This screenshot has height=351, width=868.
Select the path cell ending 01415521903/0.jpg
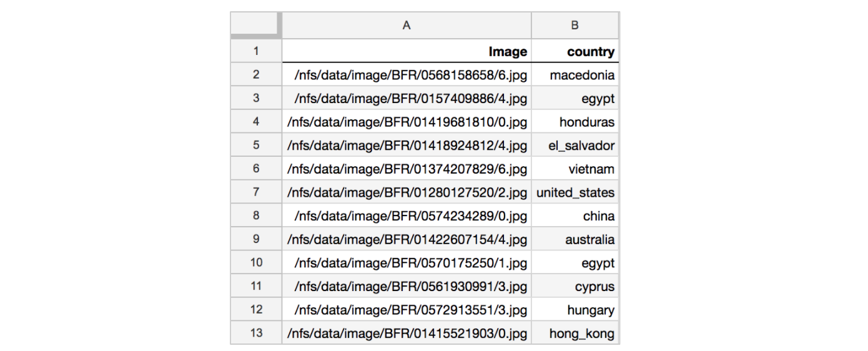tap(407, 333)
